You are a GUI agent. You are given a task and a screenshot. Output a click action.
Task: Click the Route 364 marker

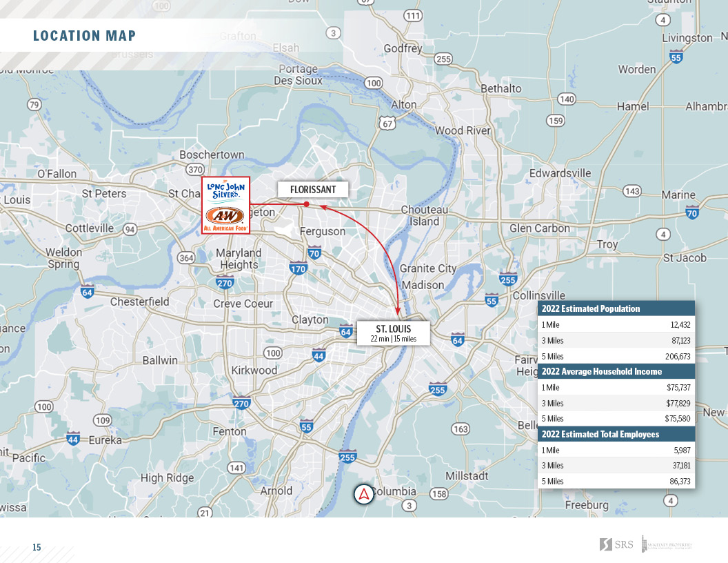click(x=186, y=257)
